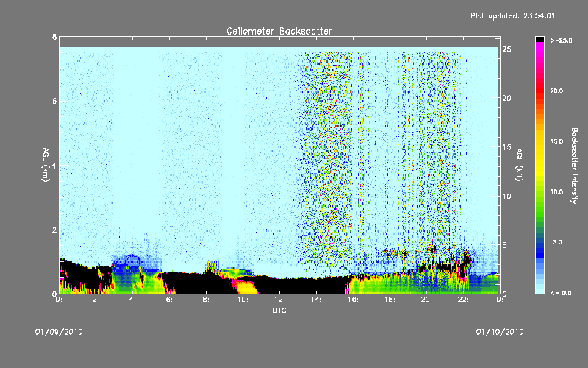Click the "UTC" x-axis label
588x368 pixels.
point(279,310)
